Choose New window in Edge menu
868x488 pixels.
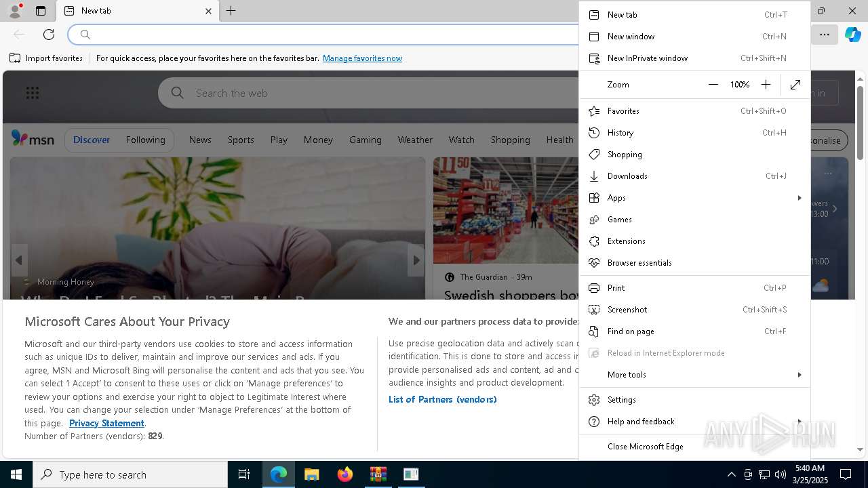point(694,37)
